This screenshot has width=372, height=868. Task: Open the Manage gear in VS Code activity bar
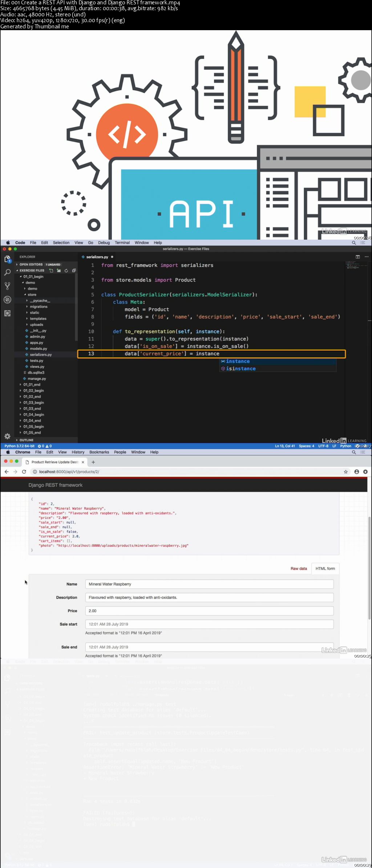click(7, 436)
